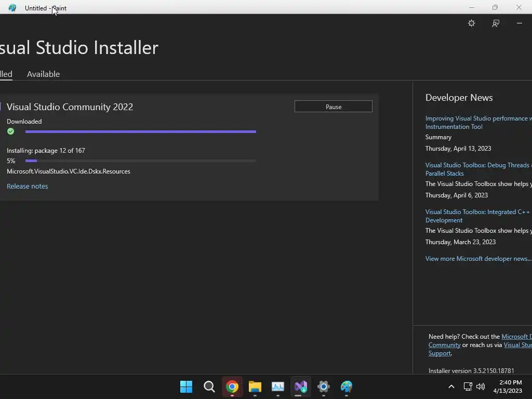Click the 'Untitled - Paint' title text
The width and height of the screenshot is (532, 399).
46,8
